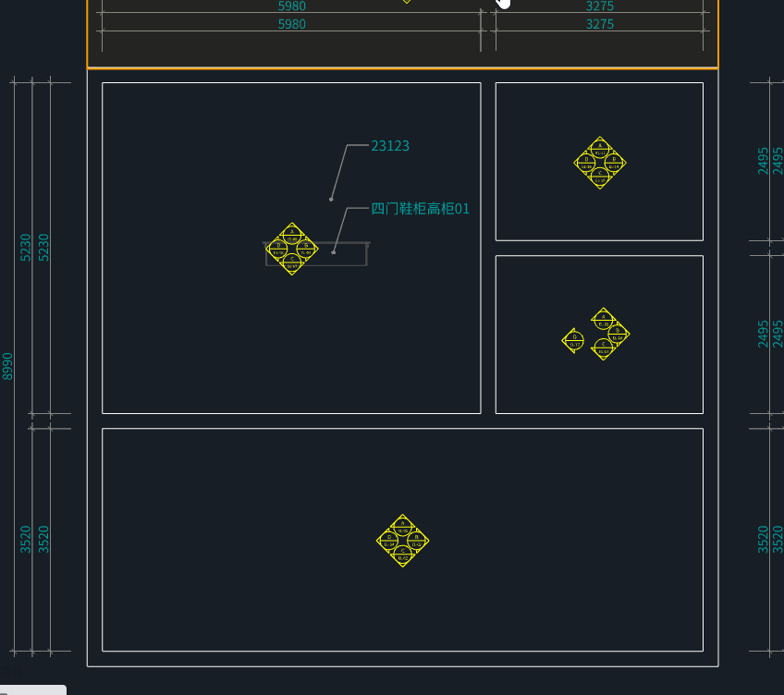Click the A/B/C elevation cluster in the middle-right room
784x695 pixels.
pos(606,334)
